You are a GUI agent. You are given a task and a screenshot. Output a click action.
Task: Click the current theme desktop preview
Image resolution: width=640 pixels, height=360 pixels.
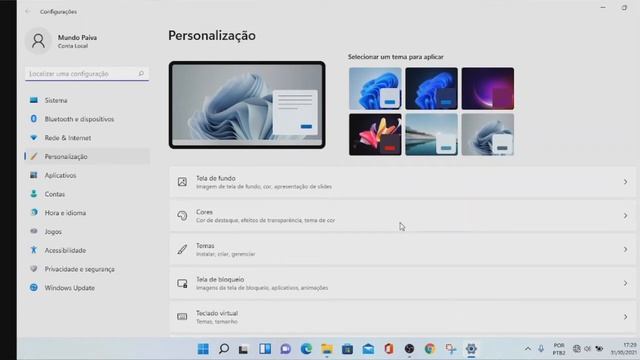247,105
